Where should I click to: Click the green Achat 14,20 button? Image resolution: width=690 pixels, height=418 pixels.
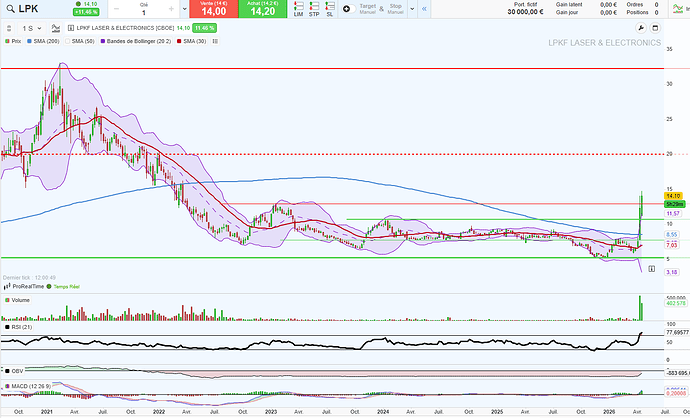(263, 9)
